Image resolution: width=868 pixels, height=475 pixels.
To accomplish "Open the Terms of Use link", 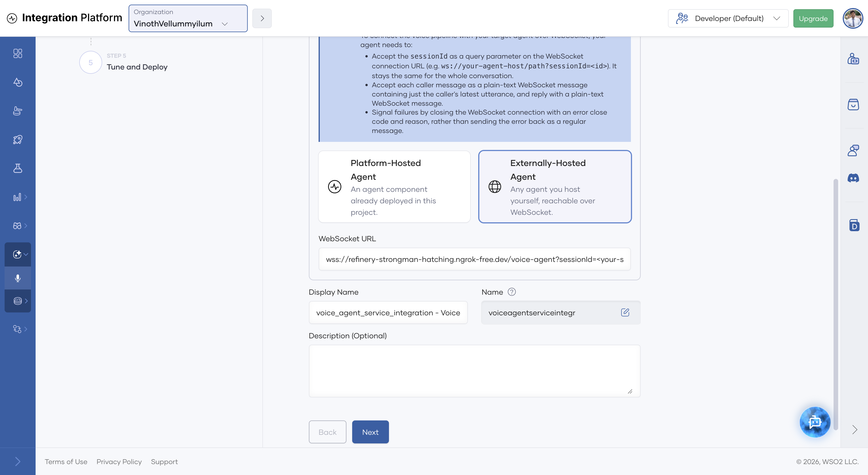I will [x=66, y=462].
